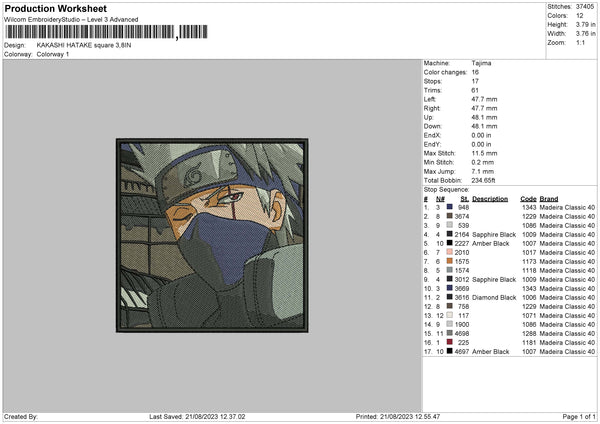The image size is (600, 424).
Task: Choose the cream swatch in stop 13
Action: pyautogui.click(x=451, y=315)
